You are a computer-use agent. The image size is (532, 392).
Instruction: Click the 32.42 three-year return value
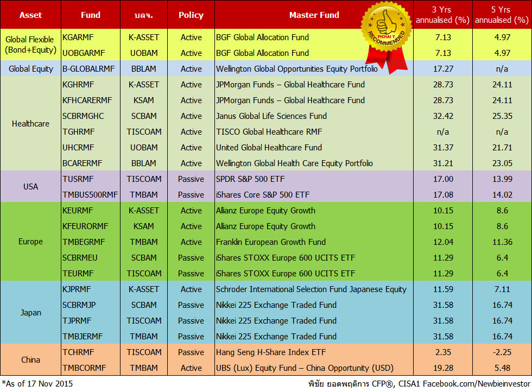coord(443,116)
